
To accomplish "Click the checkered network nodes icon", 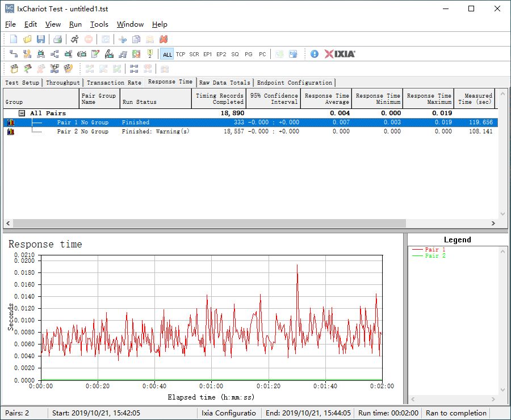I will [x=55, y=69].
